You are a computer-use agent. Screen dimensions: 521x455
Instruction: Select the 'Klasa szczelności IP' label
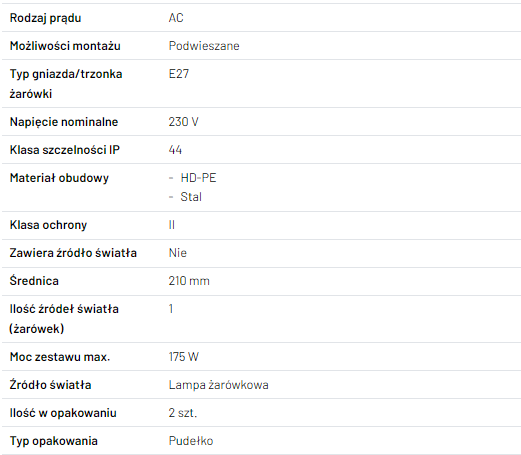(65, 150)
